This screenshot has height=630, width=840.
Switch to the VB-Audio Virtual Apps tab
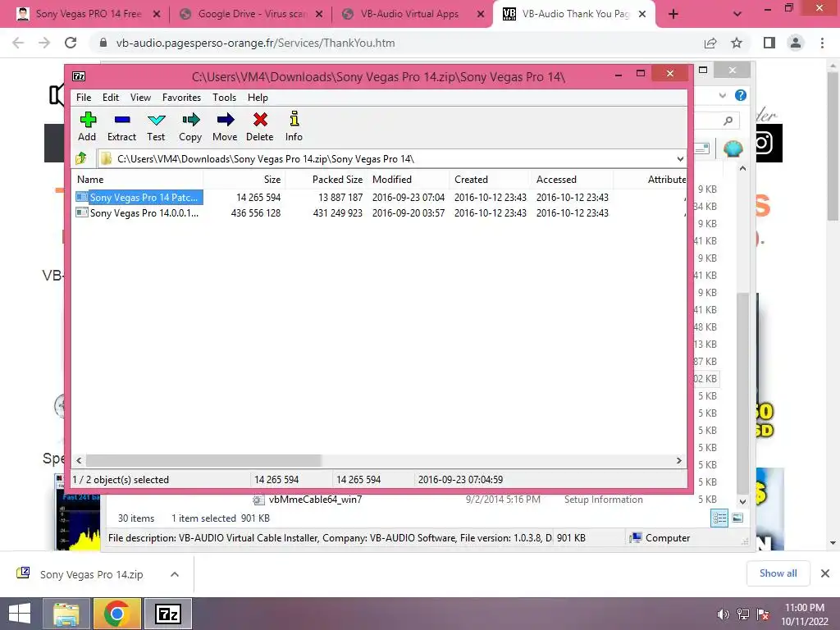[x=412, y=14]
